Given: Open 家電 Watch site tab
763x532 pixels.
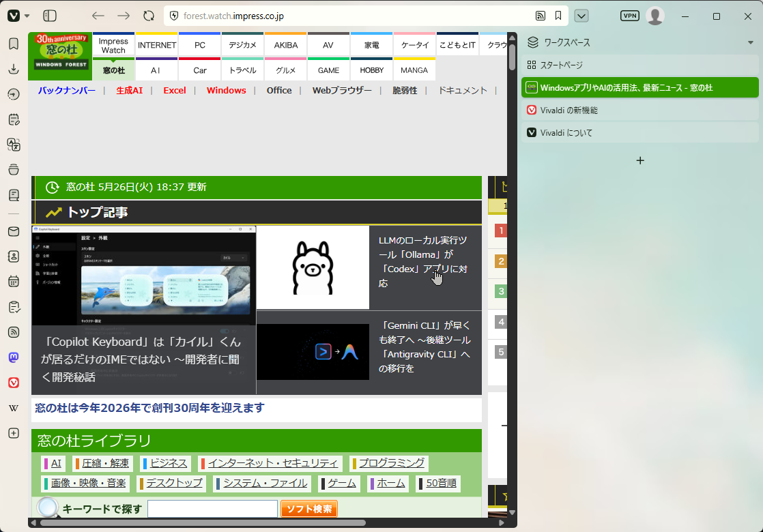Looking at the screenshot, I should click(371, 45).
